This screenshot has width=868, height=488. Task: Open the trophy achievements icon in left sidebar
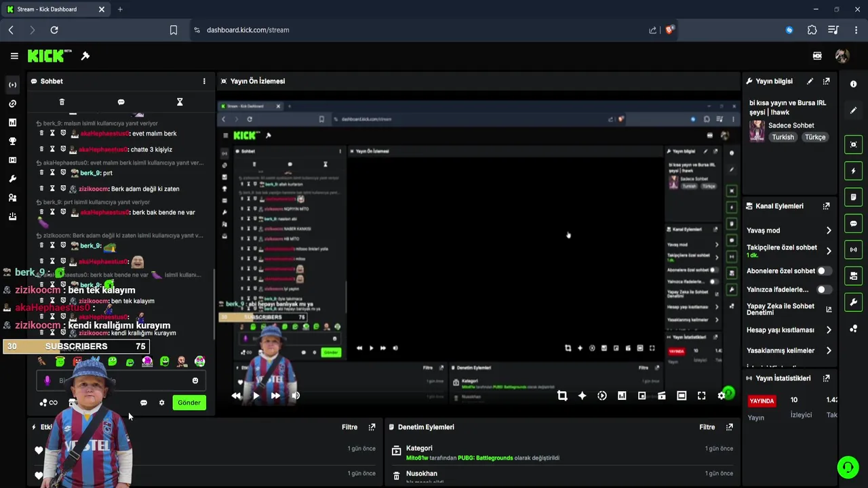[x=12, y=142]
